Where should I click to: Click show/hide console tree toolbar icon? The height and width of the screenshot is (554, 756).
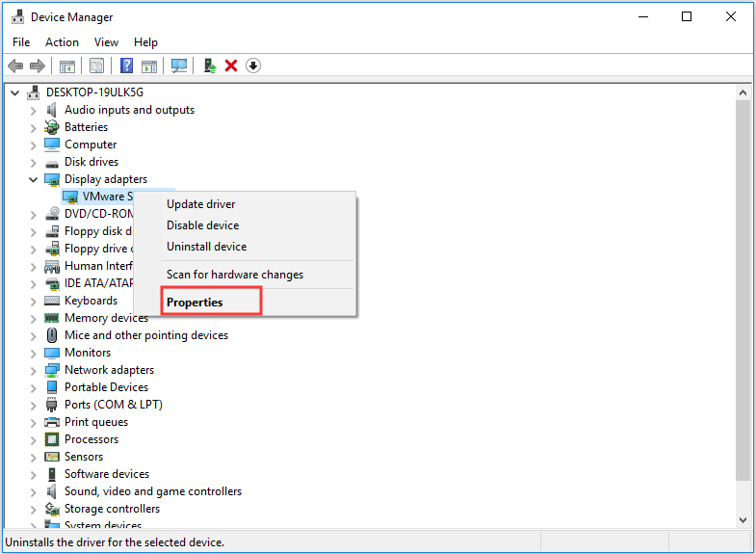click(x=66, y=66)
